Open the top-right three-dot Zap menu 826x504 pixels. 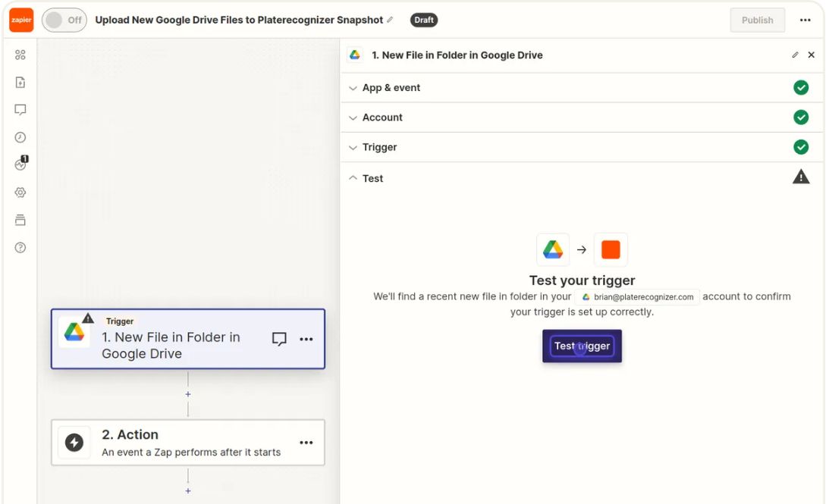tap(805, 20)
